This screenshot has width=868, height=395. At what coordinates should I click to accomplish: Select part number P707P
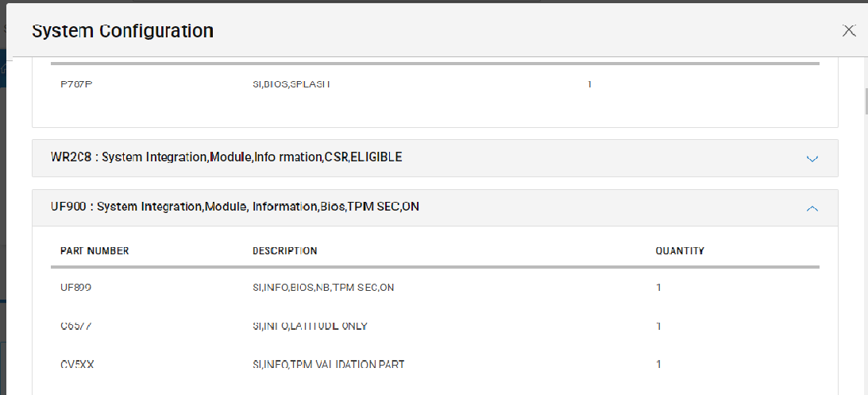tap(76, 84)
